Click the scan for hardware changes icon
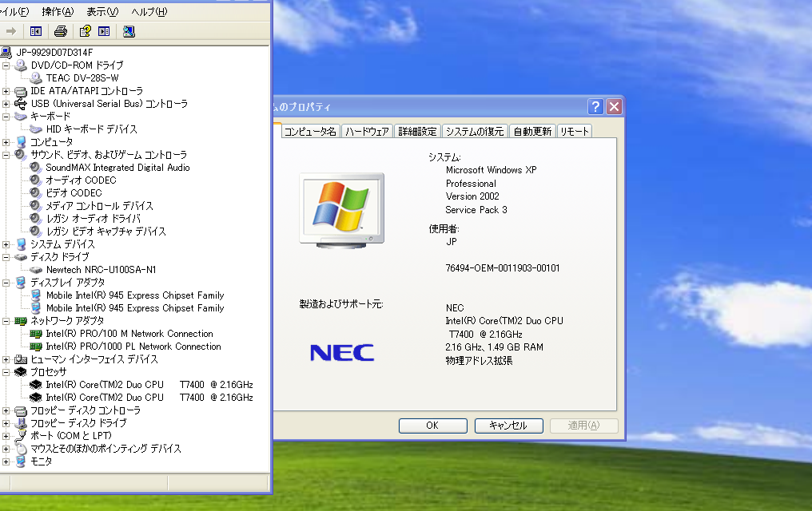 tap(129, 32)
